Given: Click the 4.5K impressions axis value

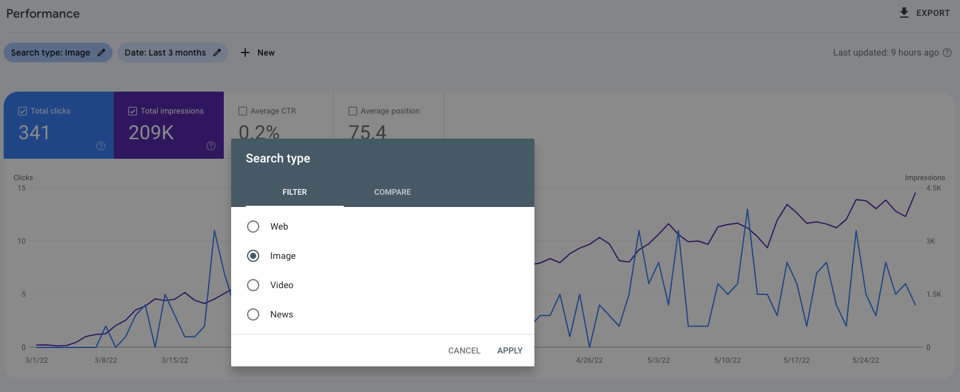Looking at the screenshot, I should tap(934, 188).
